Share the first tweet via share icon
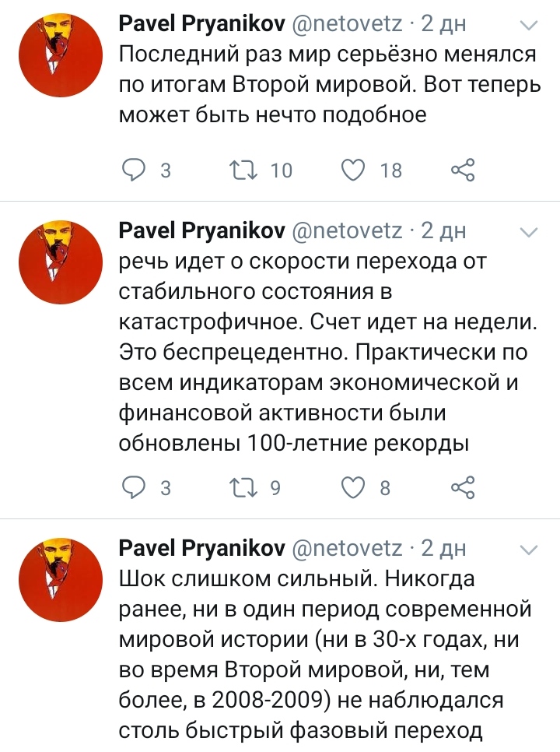Image resolution: width=560 pixels, height=752 pixels. (x=463, y=170)
